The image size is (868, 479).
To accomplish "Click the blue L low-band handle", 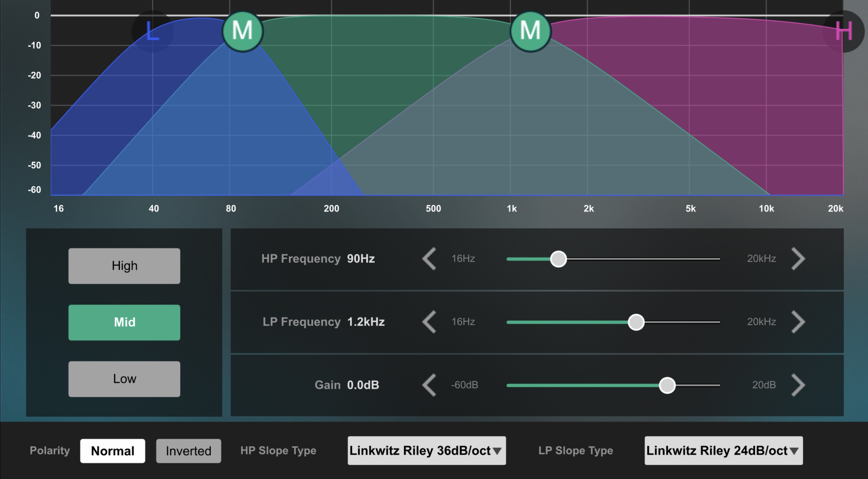I will coord(152,31).
